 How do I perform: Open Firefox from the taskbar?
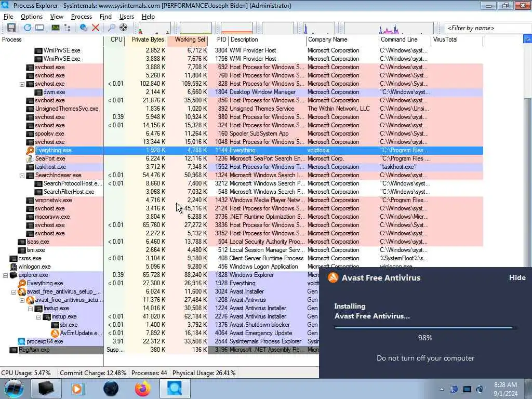coord(143,389)
